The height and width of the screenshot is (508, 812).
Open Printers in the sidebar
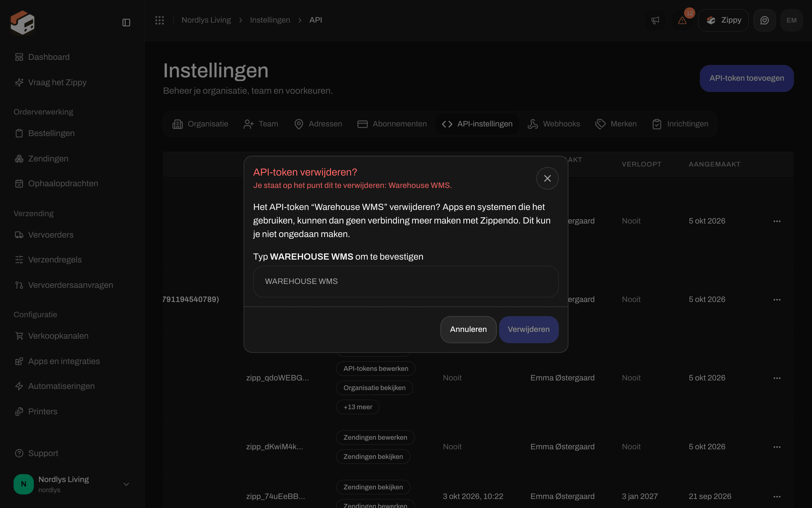[x=72, y=411]
